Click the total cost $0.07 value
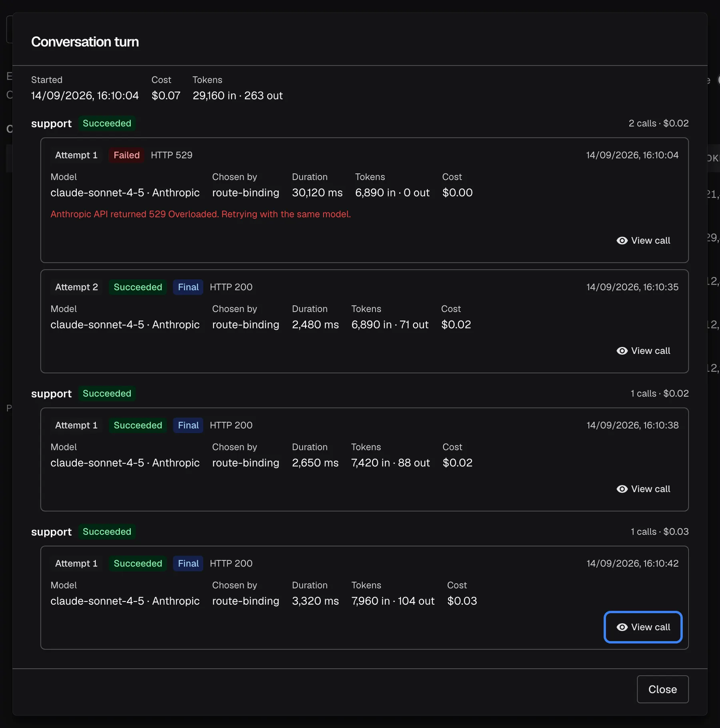This screenshot has width=720, height=728. pos(166,95)
